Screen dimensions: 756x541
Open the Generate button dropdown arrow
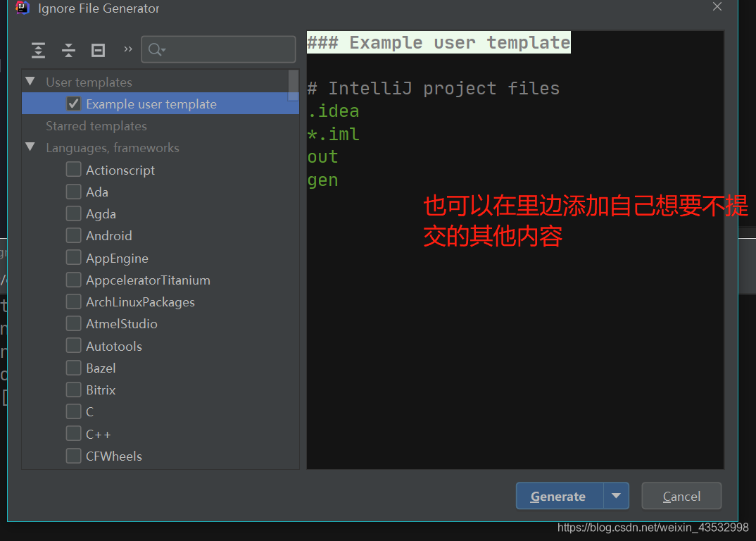click(616, 496)
